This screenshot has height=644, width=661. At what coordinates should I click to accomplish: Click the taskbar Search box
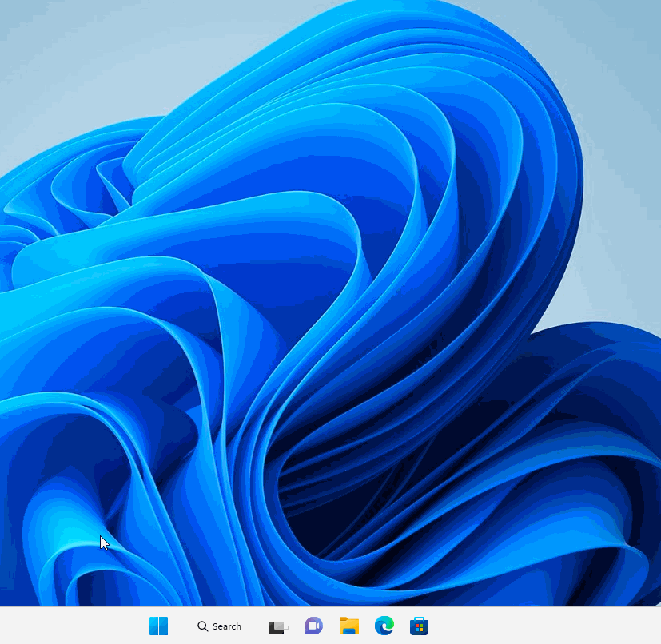click(x=219, y=626)
